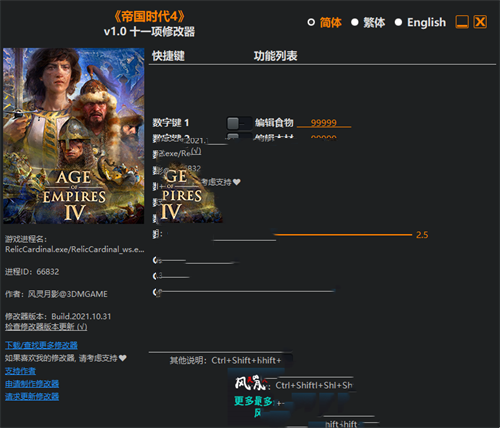Screen dimensions: 500x428
Task: Open the 申请制作修改器 link
Action: click(32, 384)
